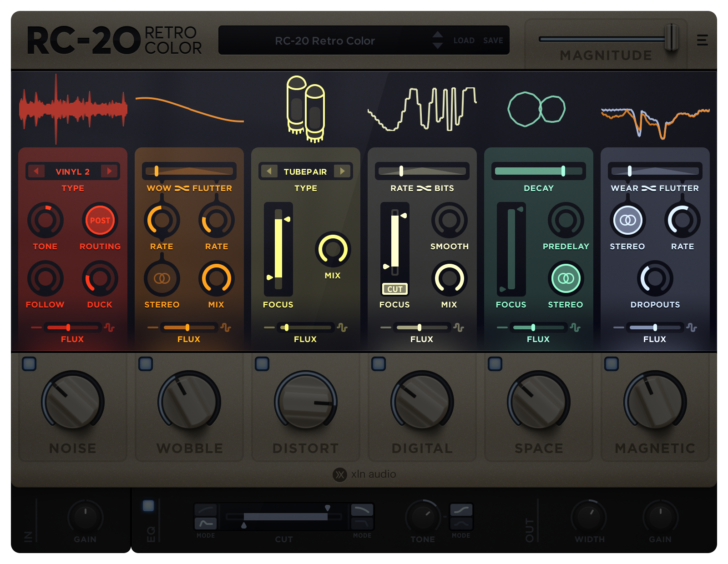Click the Wobble flux wave icon
This screenshot has width=728, height=564.
click(226, 327)
